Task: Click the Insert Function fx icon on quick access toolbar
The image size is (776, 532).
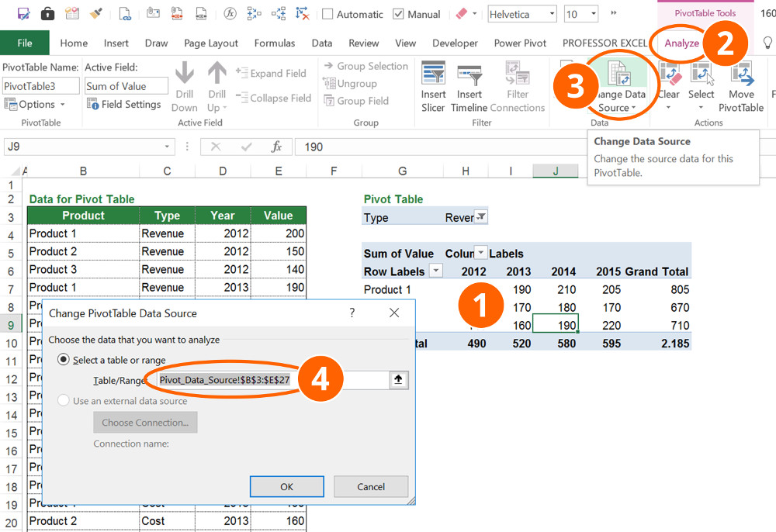Action: click(x=230, y=13)
